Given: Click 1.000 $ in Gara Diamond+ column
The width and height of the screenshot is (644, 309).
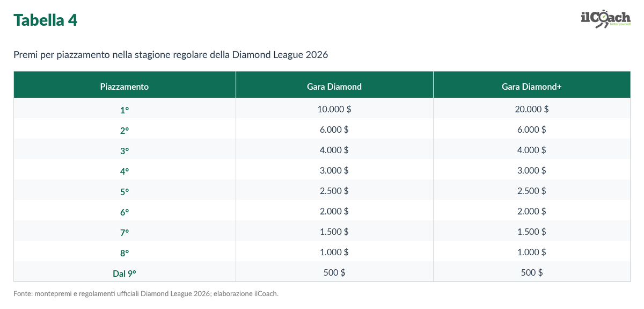Looking at the screenshot, I should (532, 252).
